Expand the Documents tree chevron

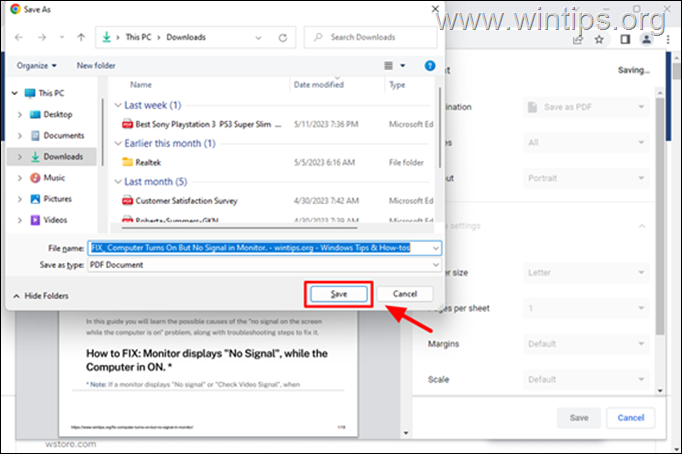(x=20, y=136)
